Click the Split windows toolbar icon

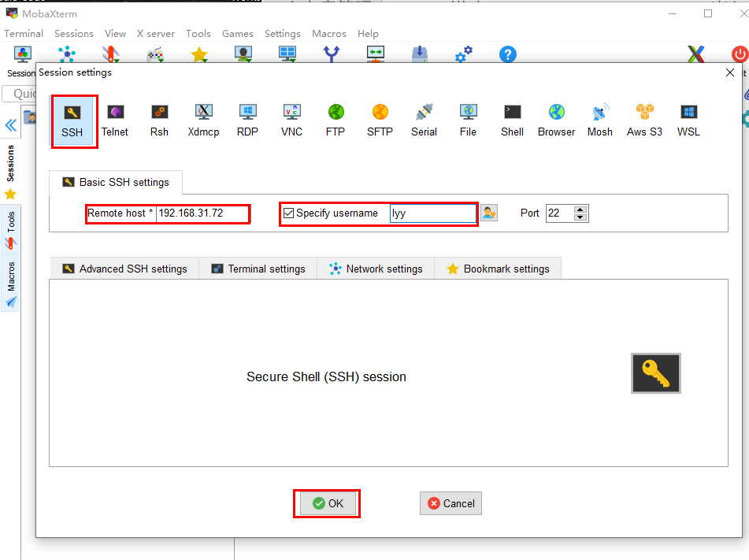point(287,54)
